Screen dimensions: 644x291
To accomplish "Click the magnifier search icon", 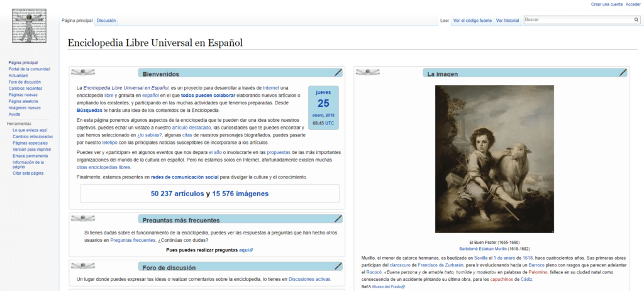I will click(636, 19).
